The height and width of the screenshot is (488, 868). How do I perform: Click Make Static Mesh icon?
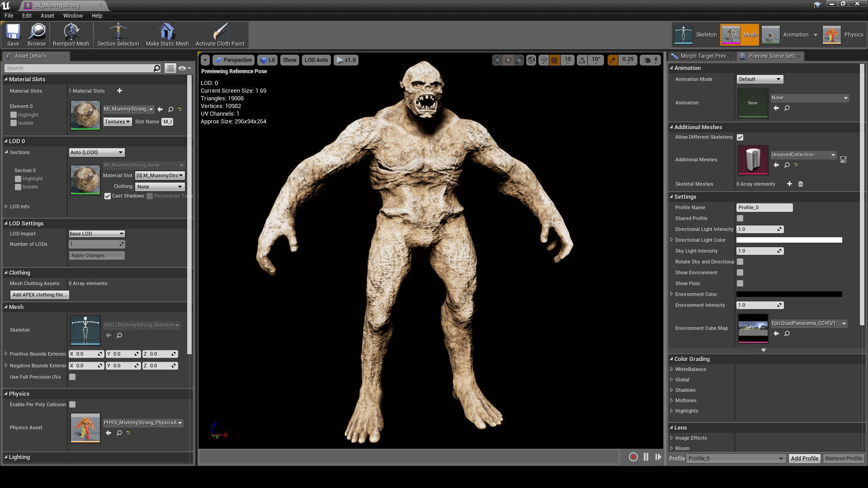coord(167,35)
